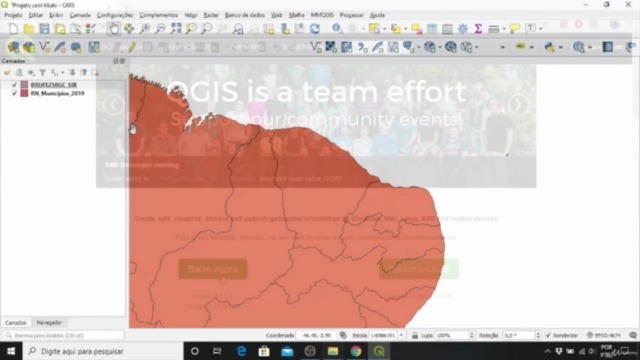
Task: Click the New GeoPackage Layer icon
Action: [x=29, y=47]
